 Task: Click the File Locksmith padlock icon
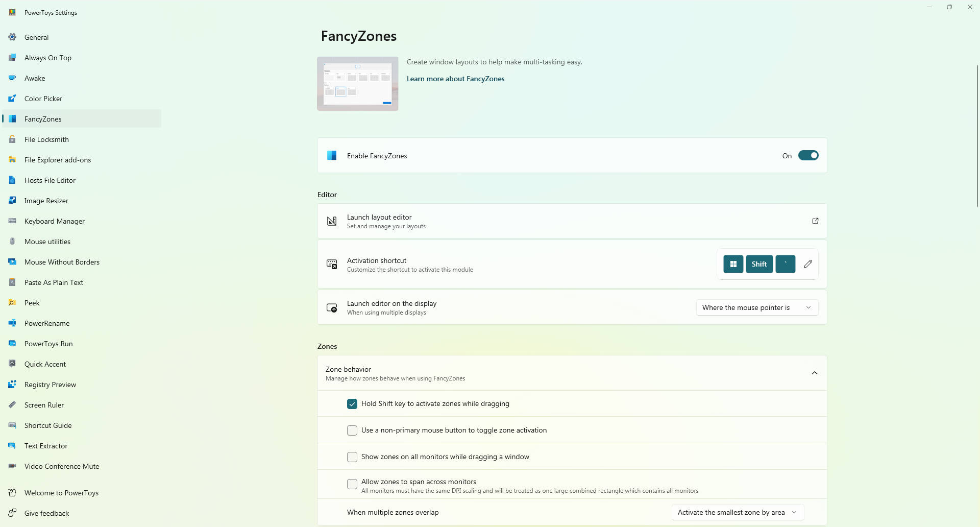click(12, 139)
